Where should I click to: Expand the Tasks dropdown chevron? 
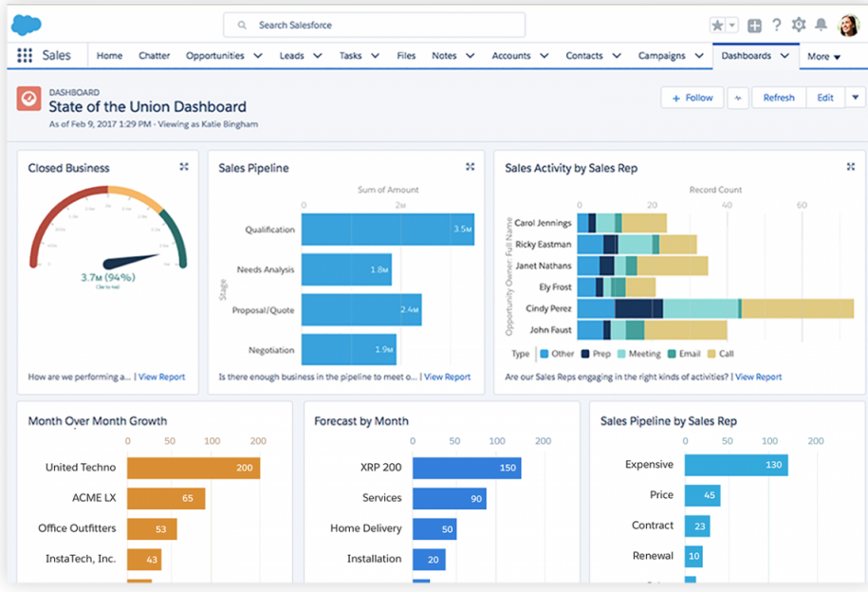tap(376, 55)
